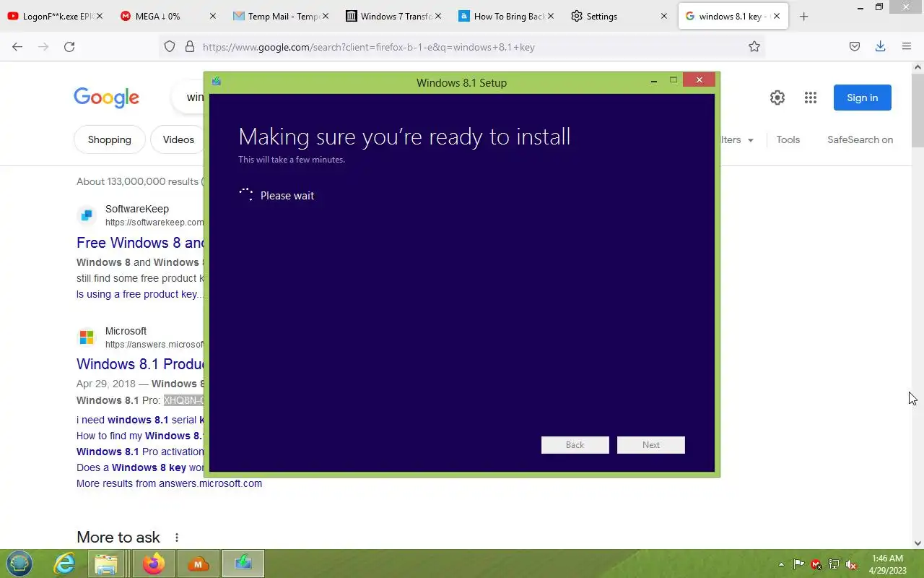Bookmark page with the star icon

[x=754, y=46]
